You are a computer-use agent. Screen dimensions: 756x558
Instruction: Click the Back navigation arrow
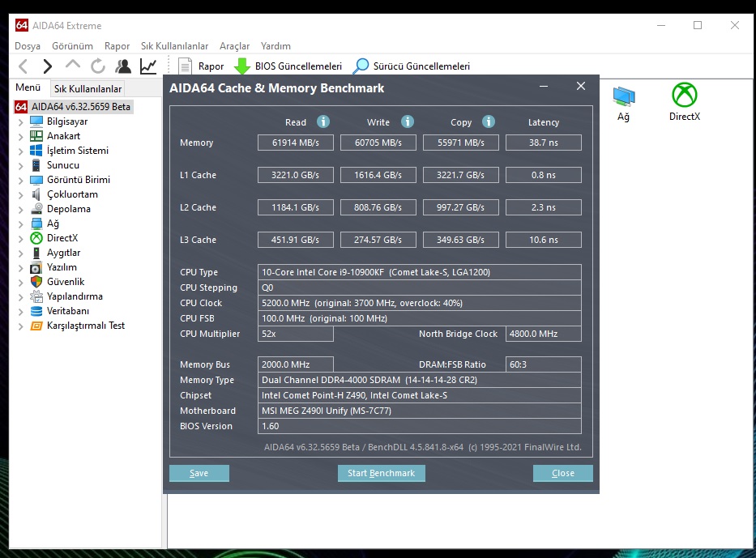23,66
